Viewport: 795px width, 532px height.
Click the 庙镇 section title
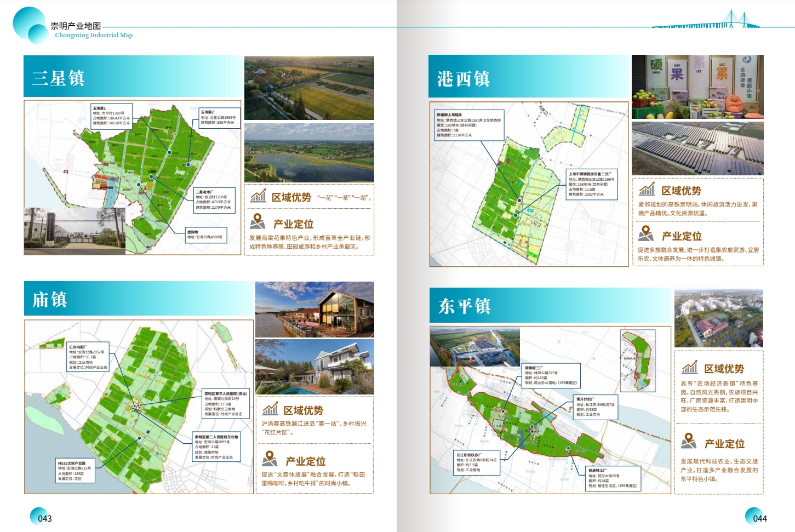click(x=50, y=299)
